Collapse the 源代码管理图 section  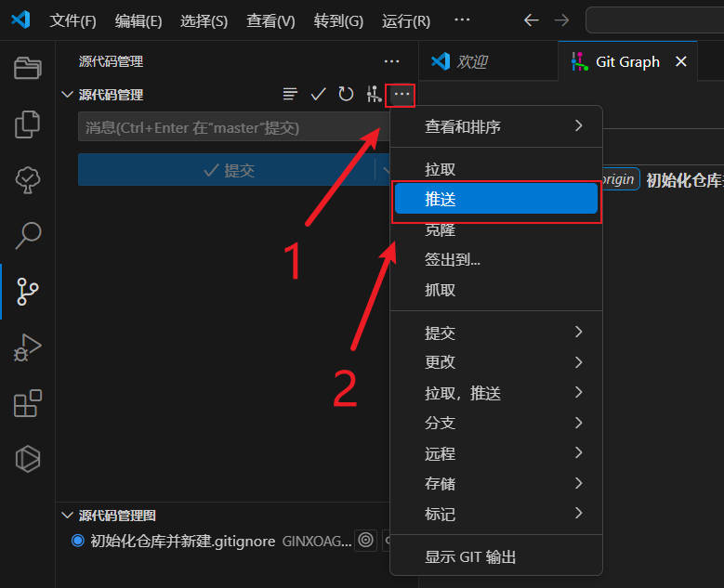(x=67, y=516)
